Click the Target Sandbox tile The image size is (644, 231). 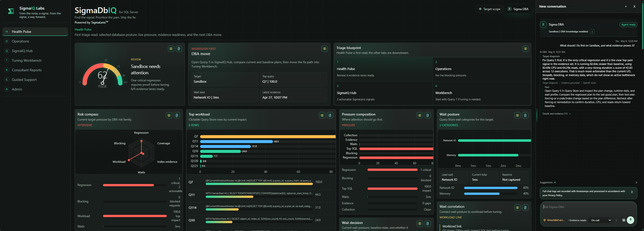[x=225, y=79]
